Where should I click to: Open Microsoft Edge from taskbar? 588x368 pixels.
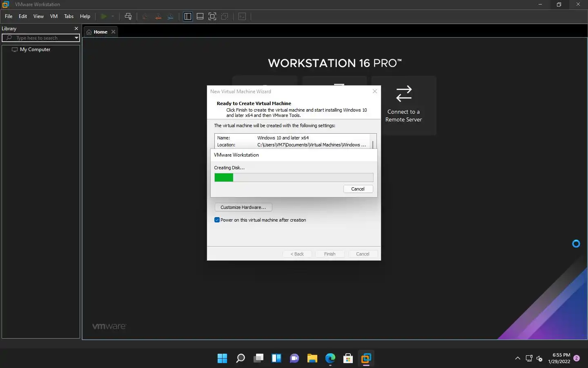click(x=330, y=359)
